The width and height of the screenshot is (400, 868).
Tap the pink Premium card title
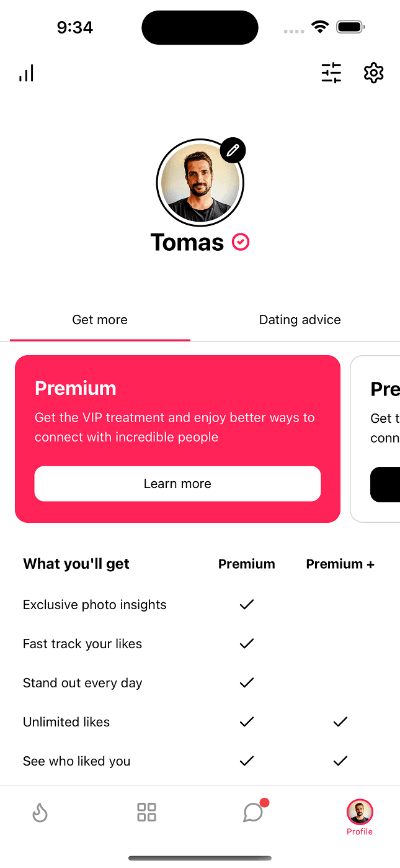click(76, 388)
